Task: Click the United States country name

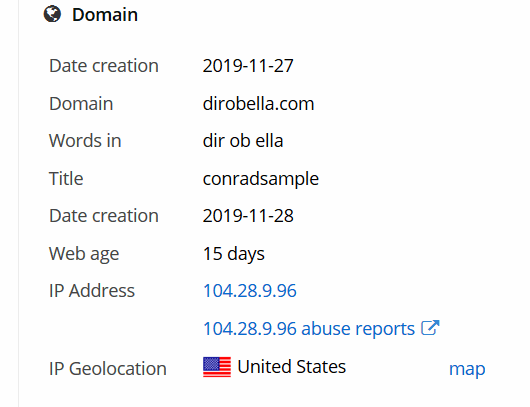Action: pos(292,366)
